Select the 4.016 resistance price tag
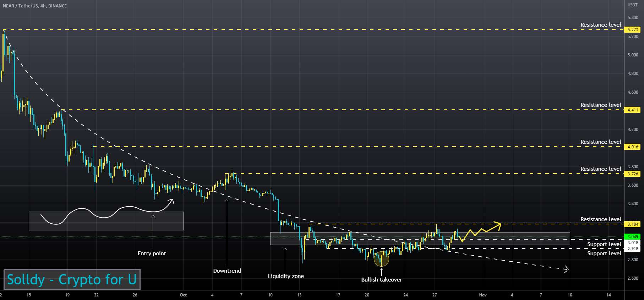Viewport: 644px width, 300px height. pyautogui.click(x=633, y=147)
